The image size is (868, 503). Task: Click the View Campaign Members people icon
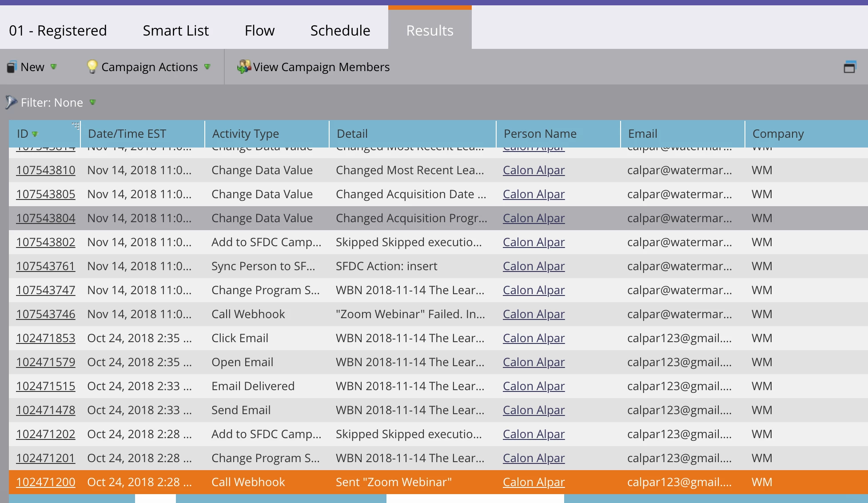click(244, 67)
